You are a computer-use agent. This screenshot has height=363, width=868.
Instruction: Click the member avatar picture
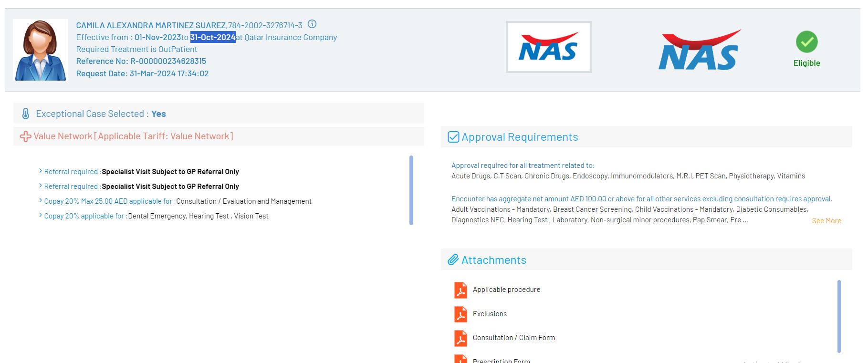click(41, 50)
